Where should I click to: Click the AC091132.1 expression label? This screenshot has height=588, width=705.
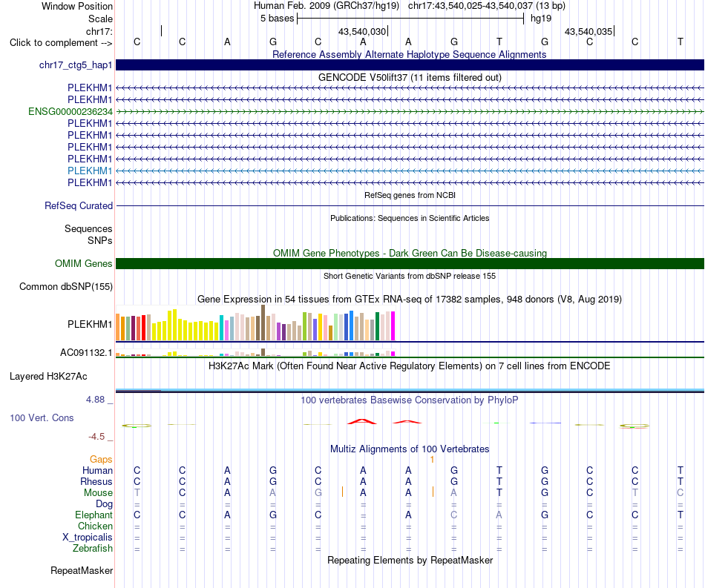click(86, 353)
